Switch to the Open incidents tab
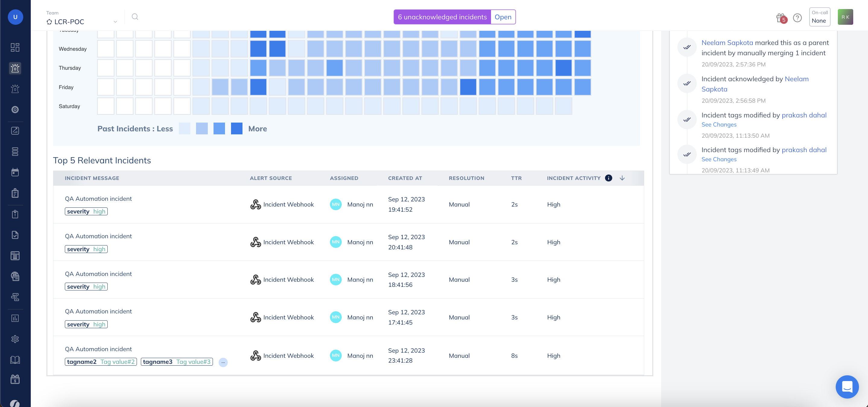868x407 pixels. coord(503,17)
